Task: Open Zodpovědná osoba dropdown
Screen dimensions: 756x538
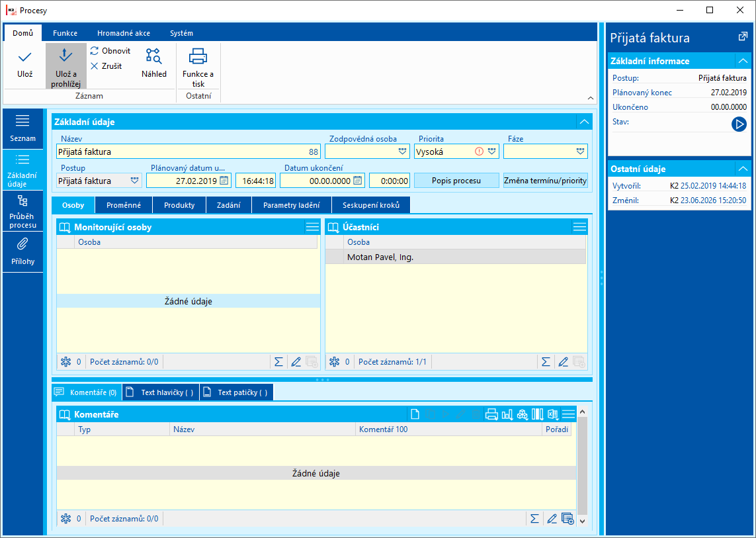Action: pos(403,152)
